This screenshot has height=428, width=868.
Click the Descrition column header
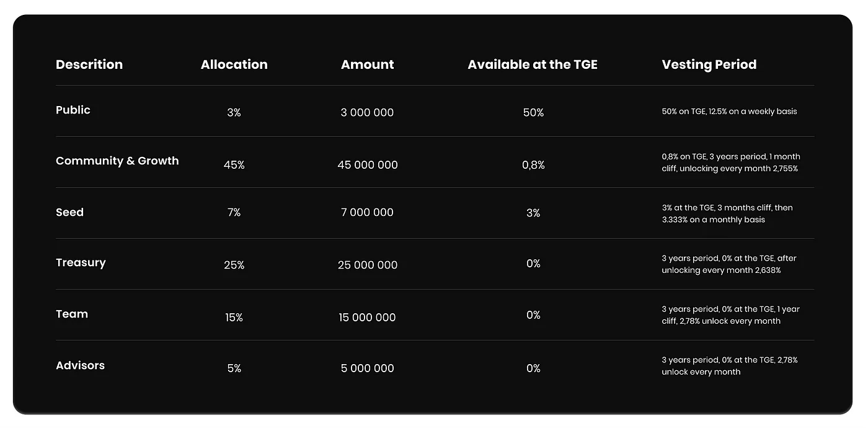point(89,65)
